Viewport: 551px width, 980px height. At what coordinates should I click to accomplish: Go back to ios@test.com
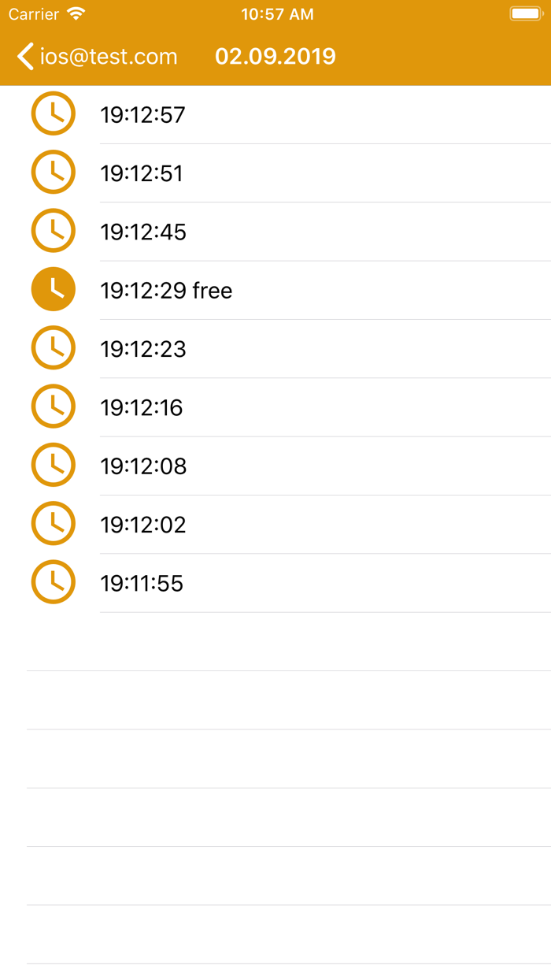pyautogui.click(x=109, y=57)
